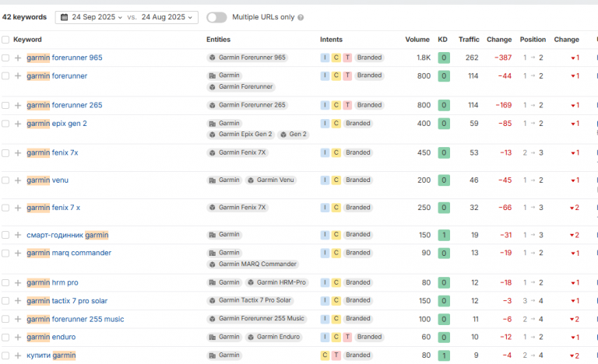Expand the plus icon for garmin fenix 7 x
Viewport: 598px width, 364px height.
pyautogui.click(x=18, y=208)
